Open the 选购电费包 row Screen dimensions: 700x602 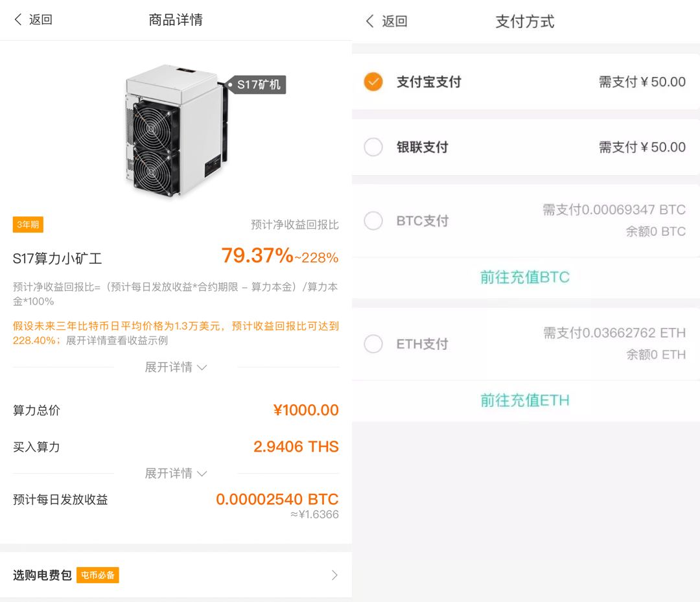[176, 575]
